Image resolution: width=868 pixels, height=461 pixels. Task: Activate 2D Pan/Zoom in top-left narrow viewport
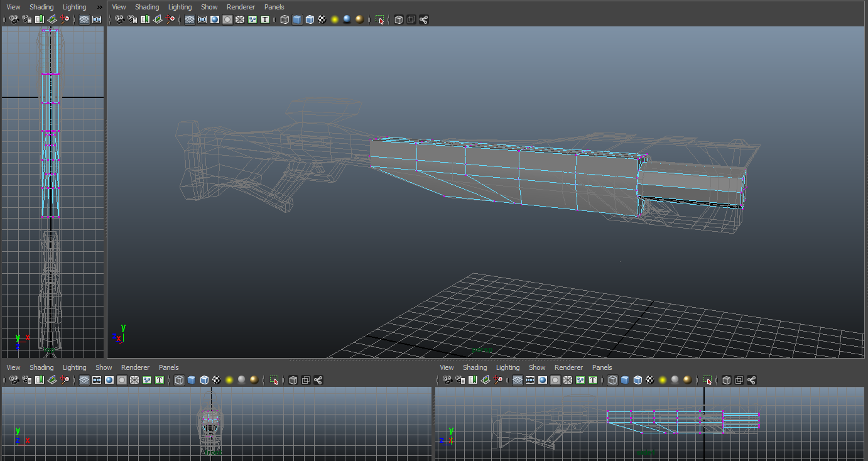tap(64, 19)
